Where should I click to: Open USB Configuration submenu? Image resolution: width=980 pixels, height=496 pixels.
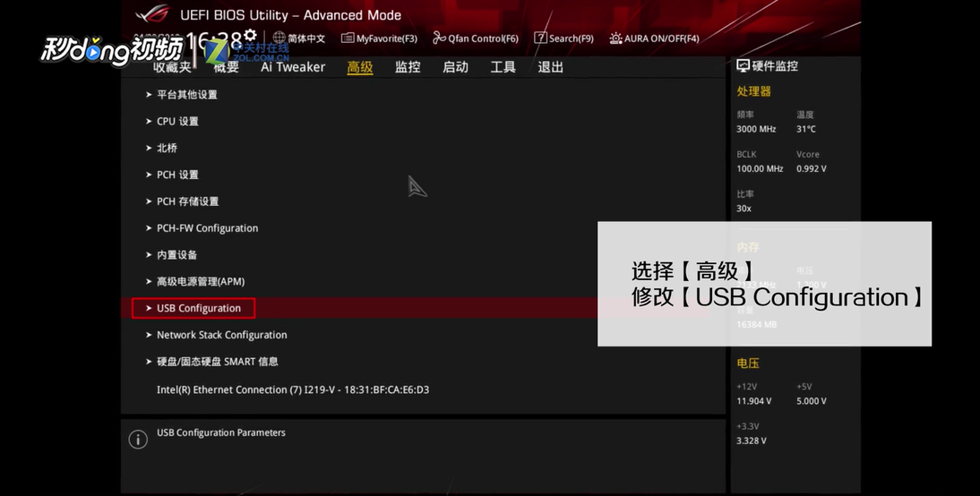(199, 308)
